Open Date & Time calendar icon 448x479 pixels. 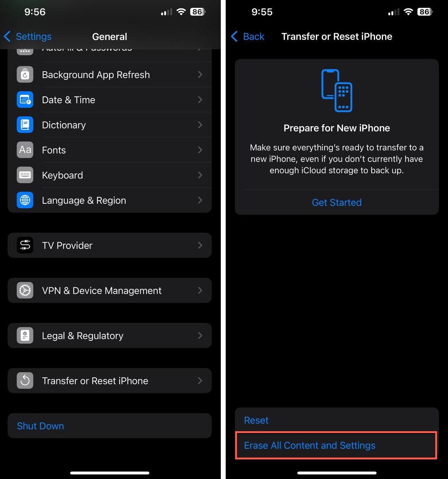point(25,100)
